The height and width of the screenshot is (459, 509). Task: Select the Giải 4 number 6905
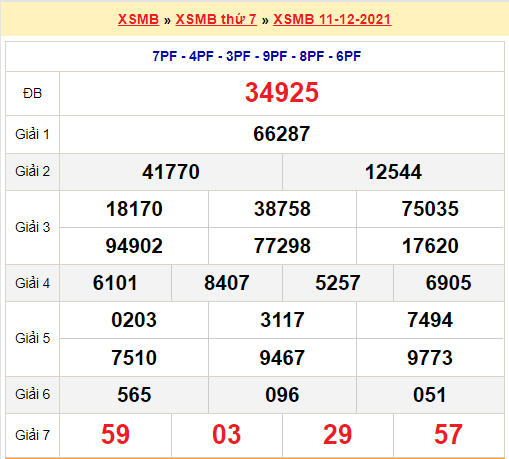point(449,283)
